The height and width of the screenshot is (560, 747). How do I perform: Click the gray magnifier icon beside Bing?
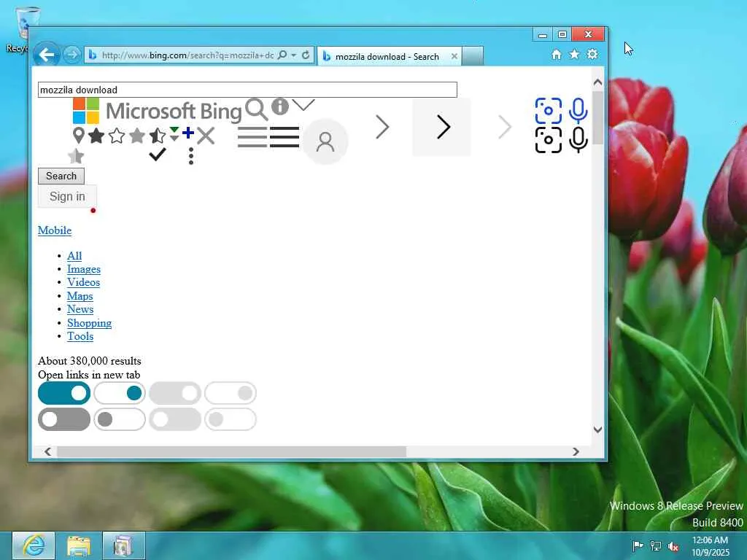point(256,109)
